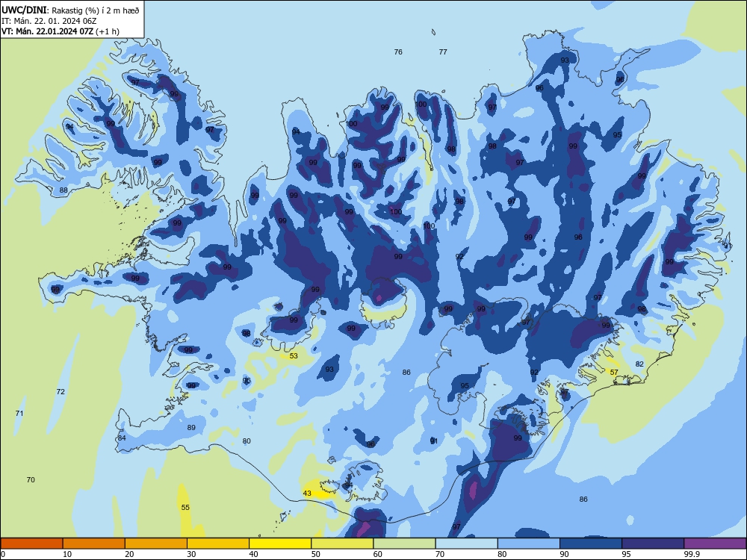Screen dimensions: 747x560
Task: Select the humidity value 77 on the map
Action: (x=443, y=52)
